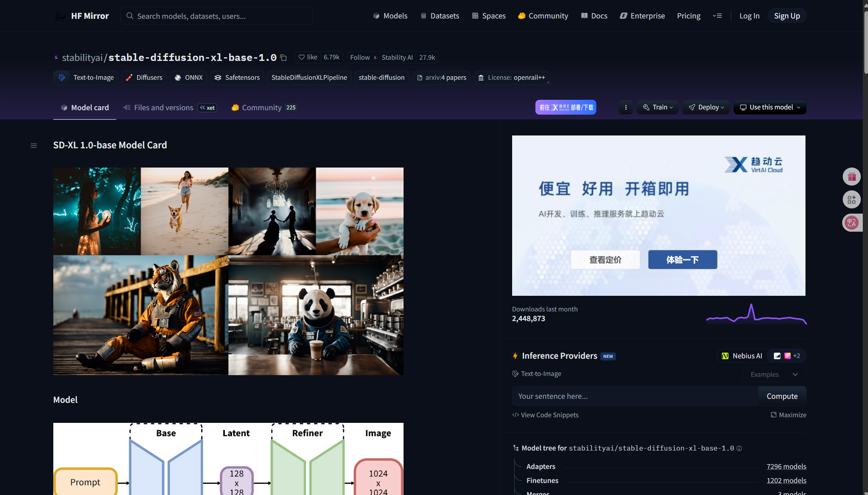The width and height of the screenshot is (868, 495).
Task: Click the Follow Stability AI button
Action: pos(381,58)
